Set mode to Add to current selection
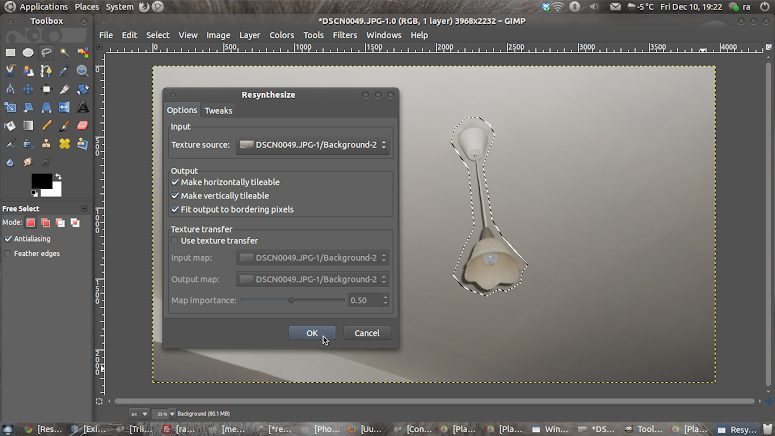The height and width of the screenshot is (436, 775). coord(45,223)
